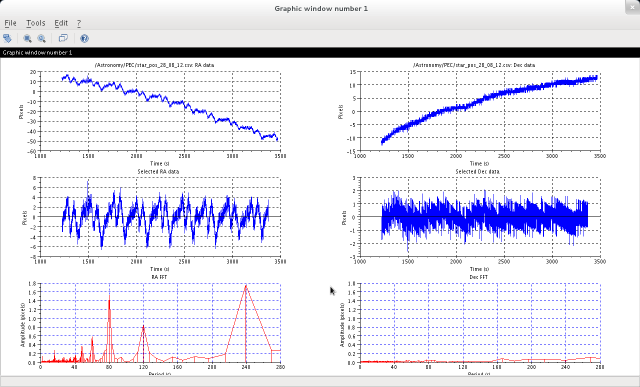Image resolution: width=640 pixels, height=387 pixels.
Task: Click the 'Graphic window number 1' black info bar
Action: coord(320,53)
